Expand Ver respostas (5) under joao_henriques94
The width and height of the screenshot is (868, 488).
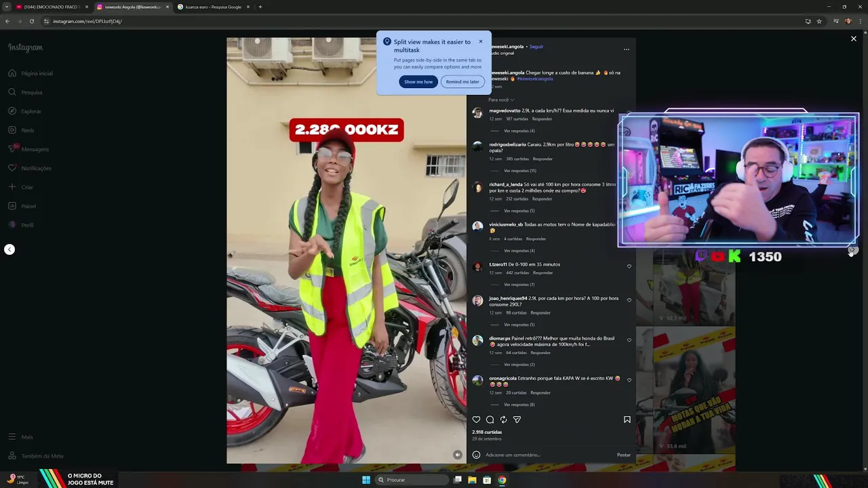click(x=519, y=325)
